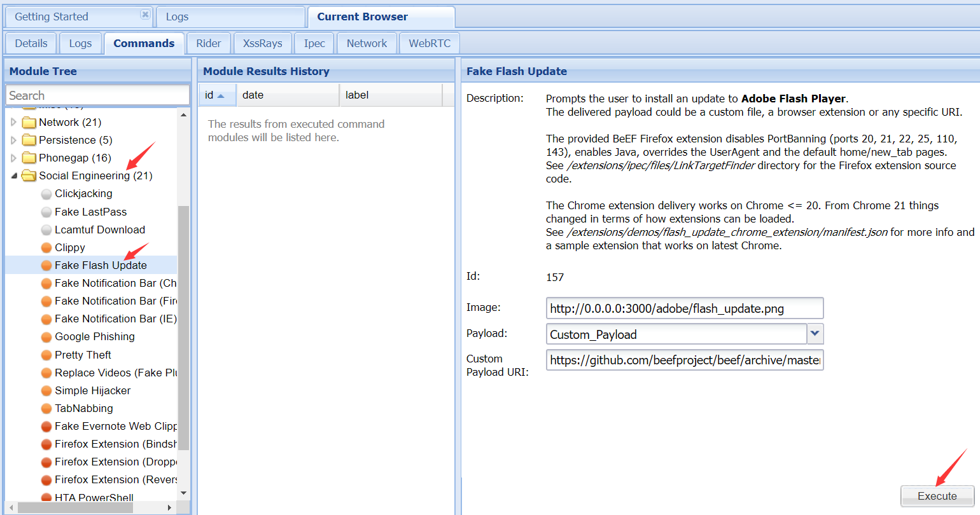Click the grey status icon beside Clickjacking
Image resolution: width=980 pixels, height=515 pixels.
pos(46,194)
